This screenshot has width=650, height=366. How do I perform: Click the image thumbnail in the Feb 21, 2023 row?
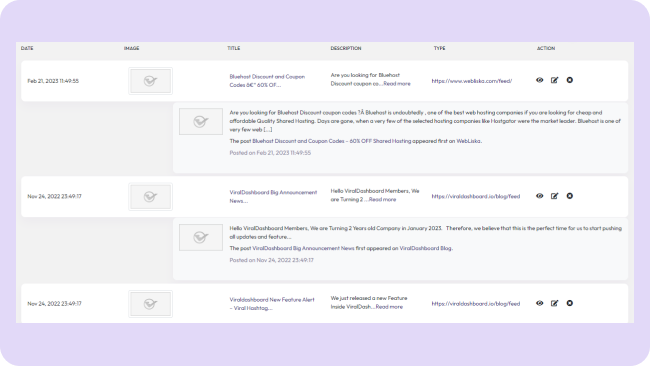(x=150, y=81)
